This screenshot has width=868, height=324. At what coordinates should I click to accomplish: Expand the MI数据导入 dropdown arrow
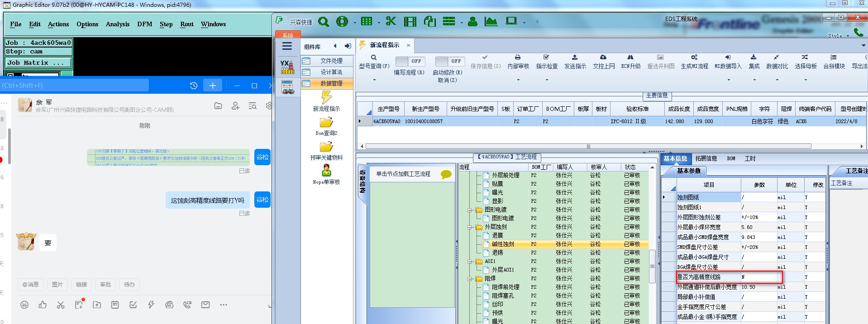(729, 80)
